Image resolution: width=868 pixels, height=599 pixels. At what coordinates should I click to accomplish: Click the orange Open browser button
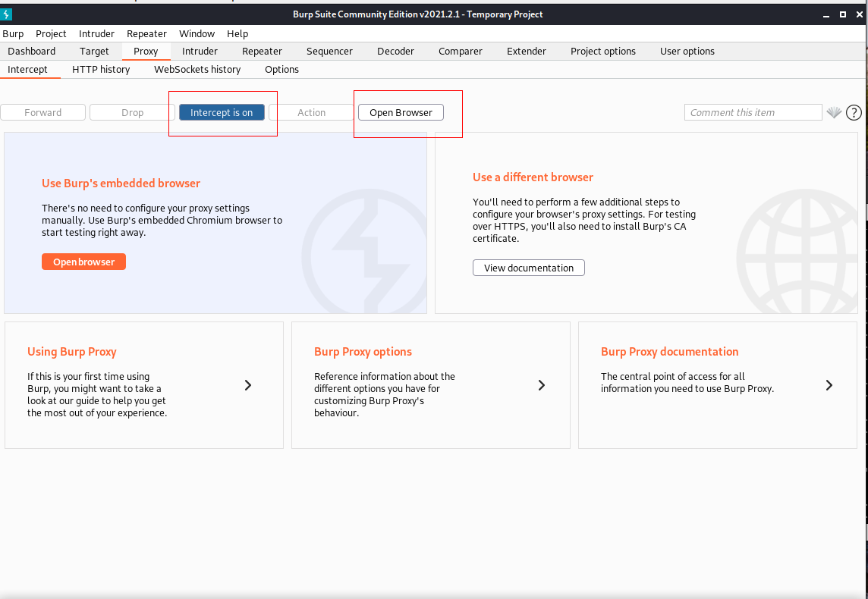pos(83,262)
